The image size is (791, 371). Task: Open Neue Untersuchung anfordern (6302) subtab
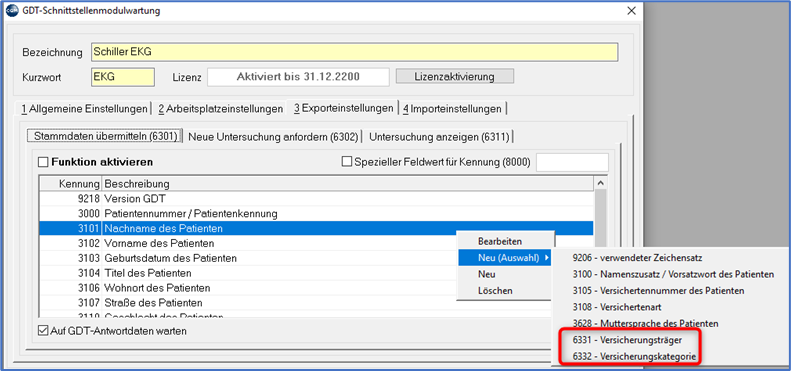[272, 137]
